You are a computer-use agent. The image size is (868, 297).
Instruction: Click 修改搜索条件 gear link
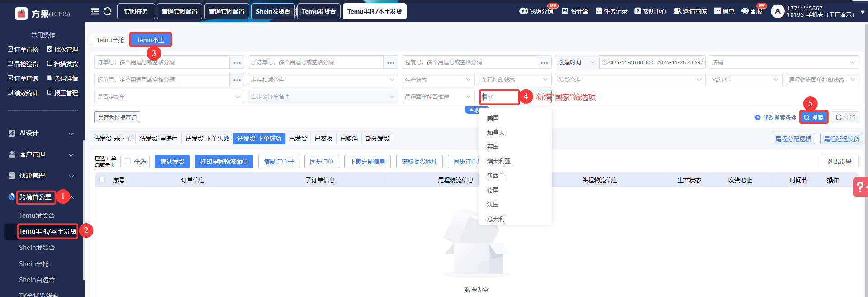775,117
